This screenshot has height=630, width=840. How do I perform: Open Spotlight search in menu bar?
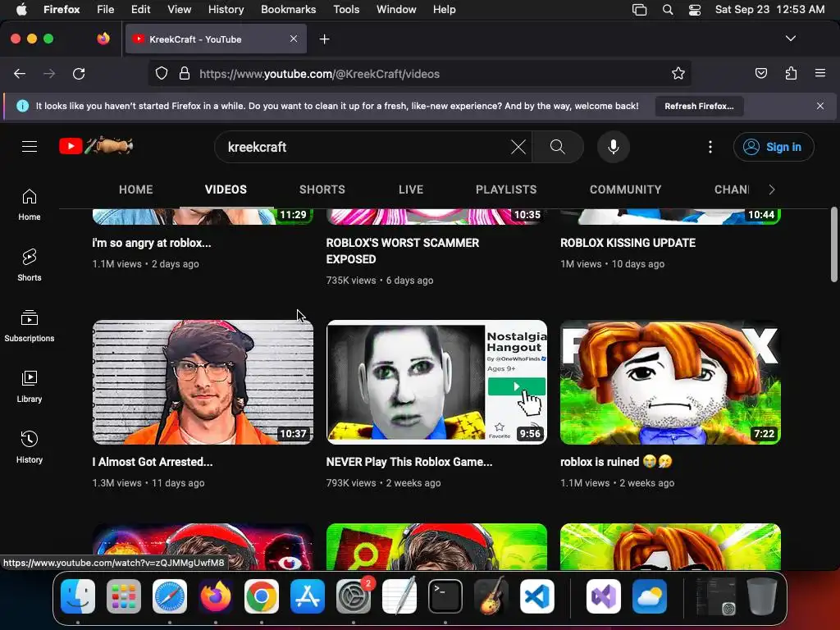click(668, 10)
